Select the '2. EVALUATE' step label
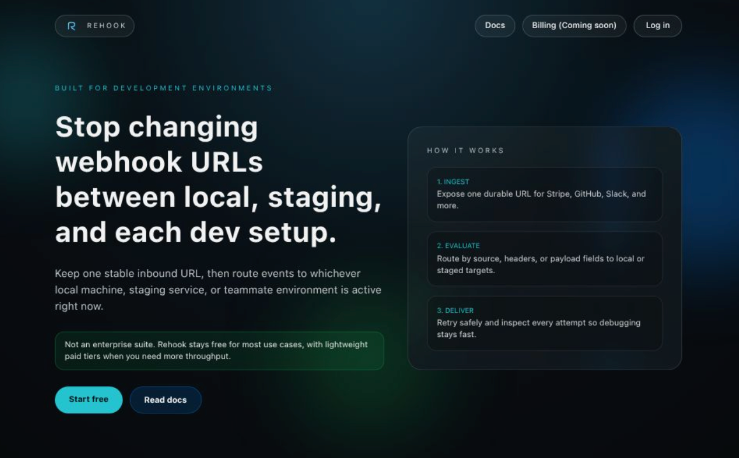Screen dimensions: 739x458 point(458,247)
